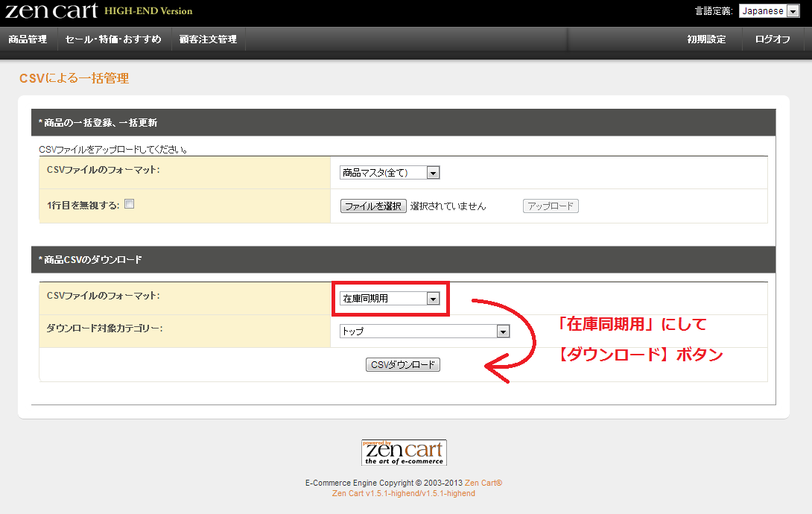Image resolution: width=812 pixels, height=514 pixels.
Task: Expand the 商品マスタ(全て) format dropdown
Action: click(390, 173)
